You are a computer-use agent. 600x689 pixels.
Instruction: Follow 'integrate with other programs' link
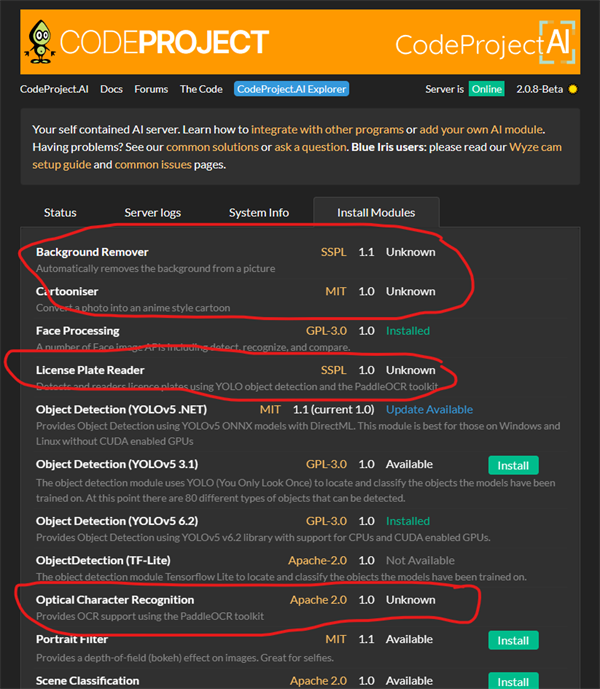pos(327,130)
